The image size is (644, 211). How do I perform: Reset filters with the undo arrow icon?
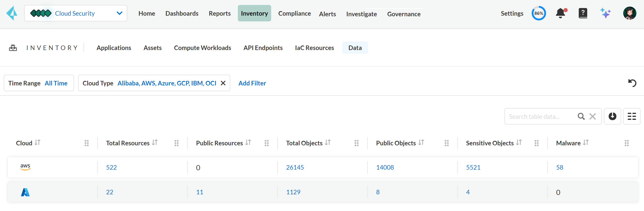(x=632, y=83)
